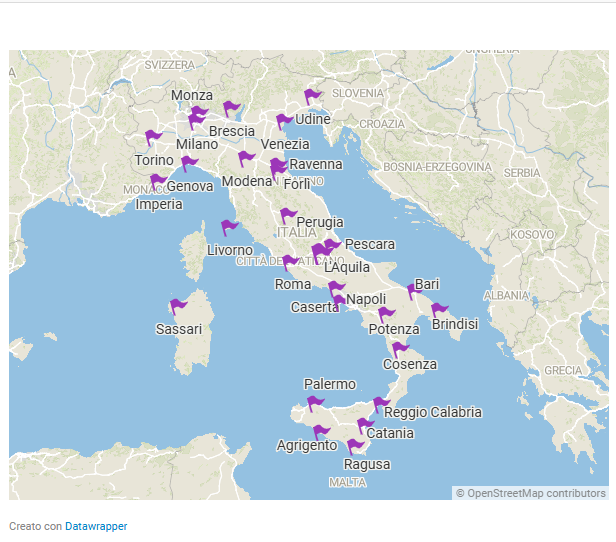This screenshot has width=616, height=542.
Task: Click the Cosenza label text
Action: [x=410, y=364]
